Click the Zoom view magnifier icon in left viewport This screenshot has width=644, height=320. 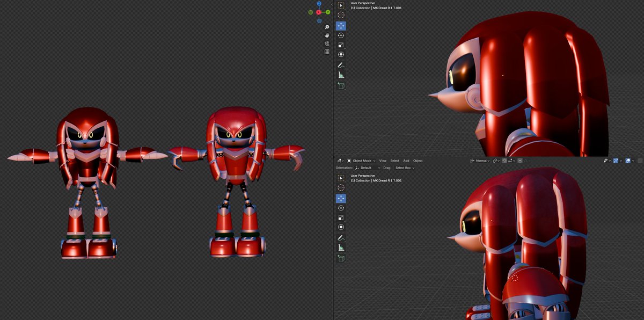[327, 27]
